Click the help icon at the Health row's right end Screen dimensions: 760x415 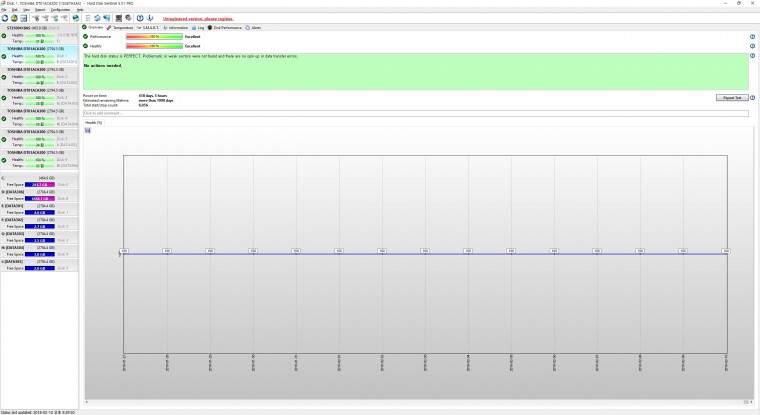[x=752, y=46]
